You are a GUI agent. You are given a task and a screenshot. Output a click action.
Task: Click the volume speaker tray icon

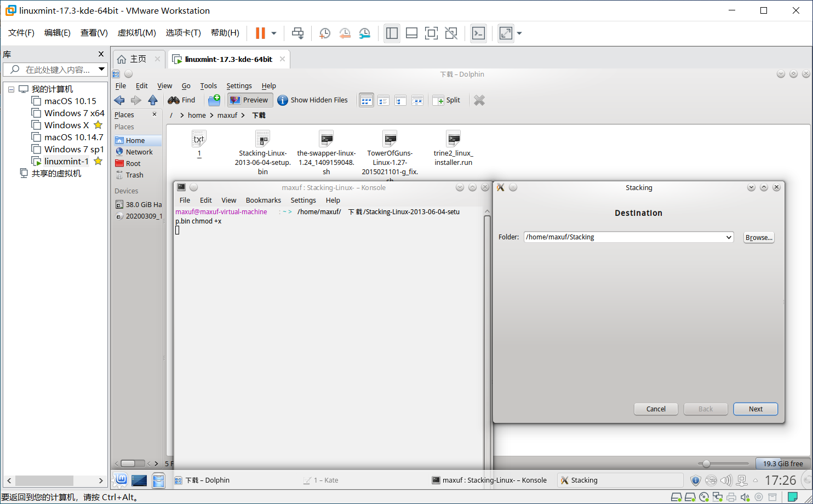(x=726, y=480)
